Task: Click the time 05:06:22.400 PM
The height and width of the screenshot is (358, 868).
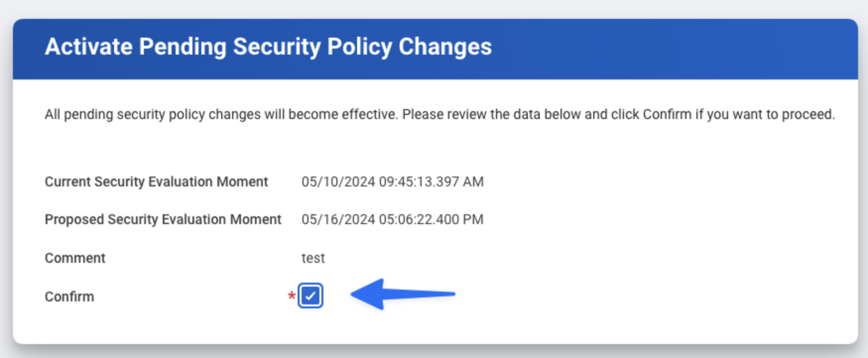Action: [431, 220]
